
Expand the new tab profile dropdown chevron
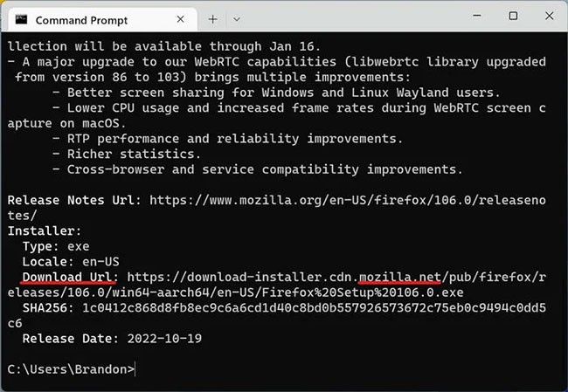coord(237,18)
